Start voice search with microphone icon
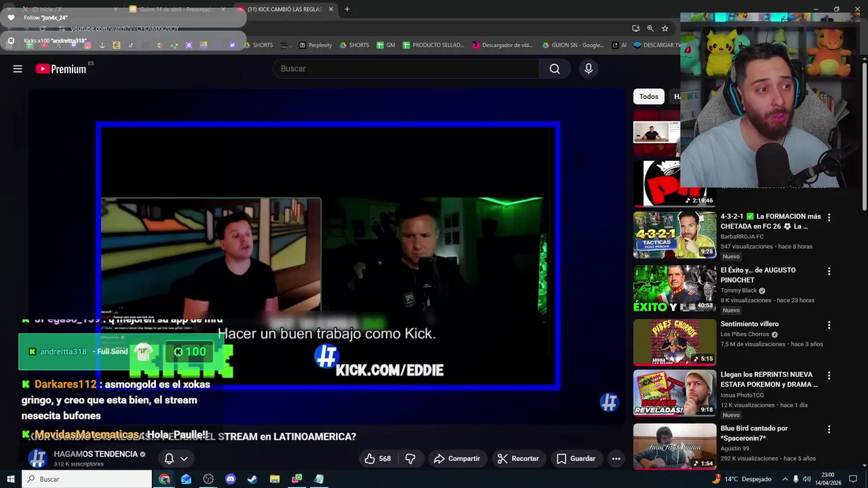The height and width of the screenshot is (488, 868). [589, 68]
